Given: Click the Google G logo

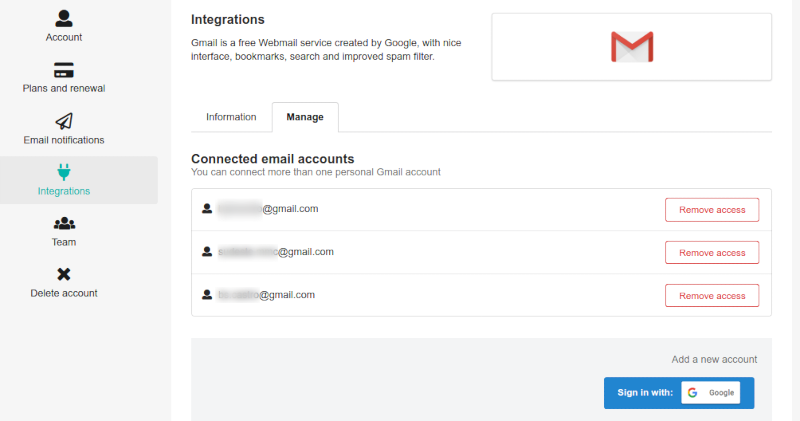Looking at the screenshot, I should coord(692,392).
